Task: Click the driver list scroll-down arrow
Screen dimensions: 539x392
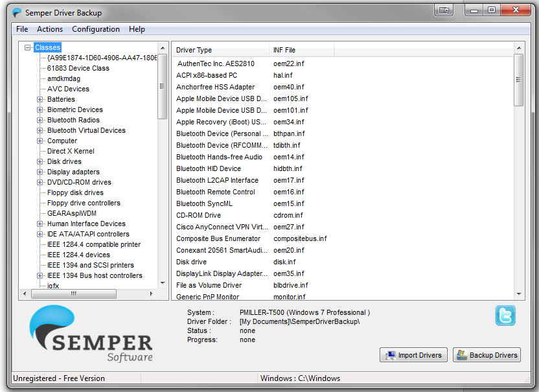Action: pos(519,294)
